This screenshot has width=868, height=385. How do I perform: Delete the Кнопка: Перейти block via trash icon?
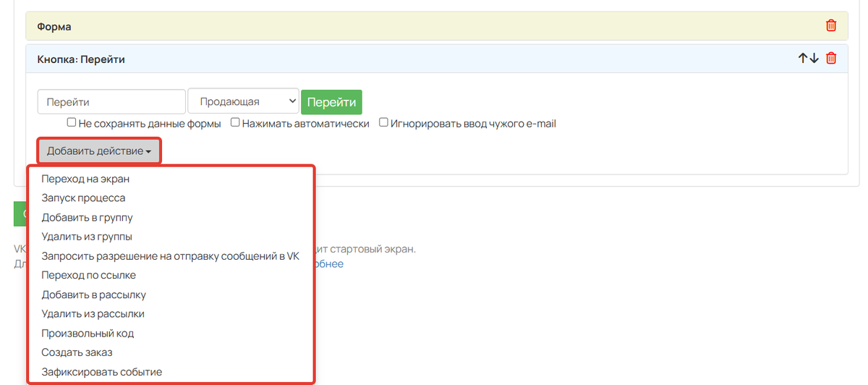(x=831, y=59)
